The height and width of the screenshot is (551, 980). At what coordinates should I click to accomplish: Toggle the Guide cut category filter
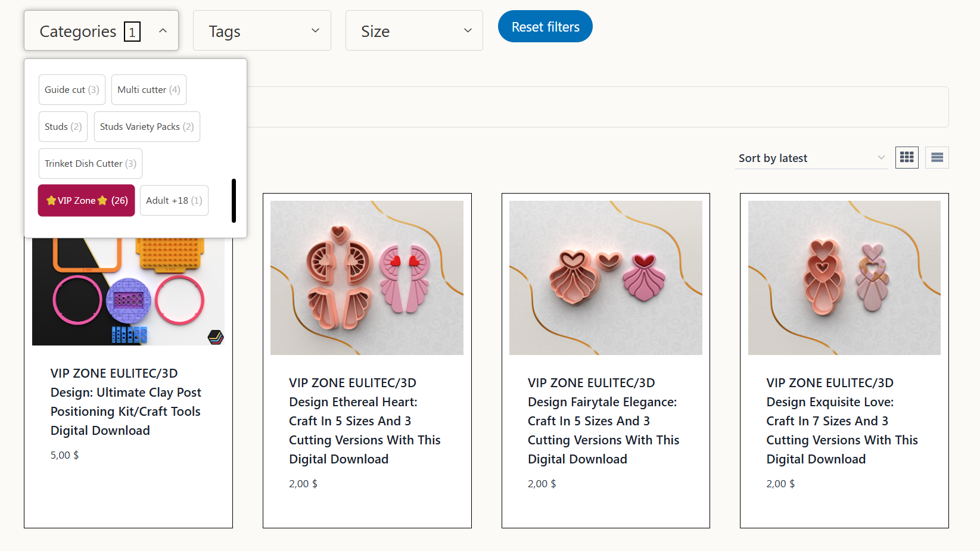pos(72,90)
